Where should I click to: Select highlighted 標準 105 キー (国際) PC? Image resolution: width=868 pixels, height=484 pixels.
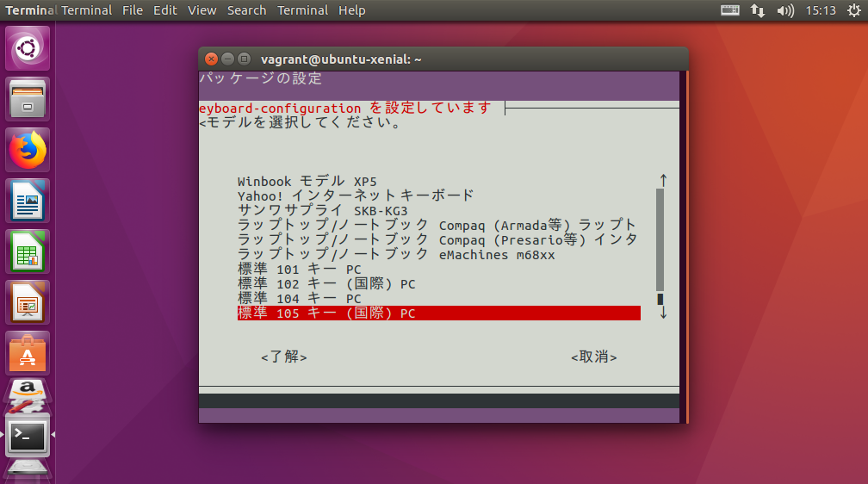point(439,313)
